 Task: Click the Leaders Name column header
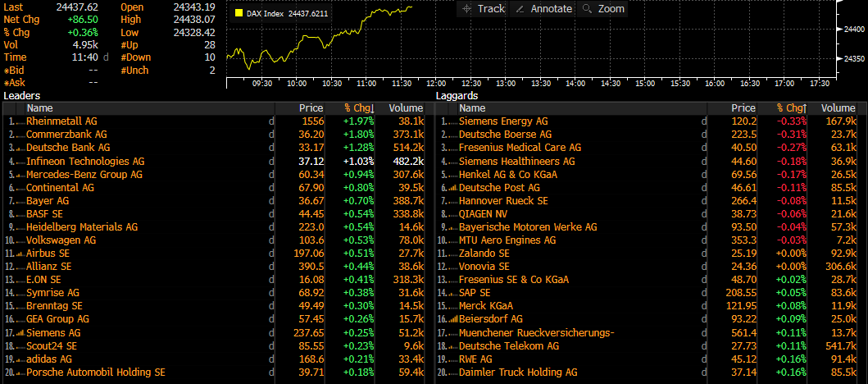pos(39,108)
